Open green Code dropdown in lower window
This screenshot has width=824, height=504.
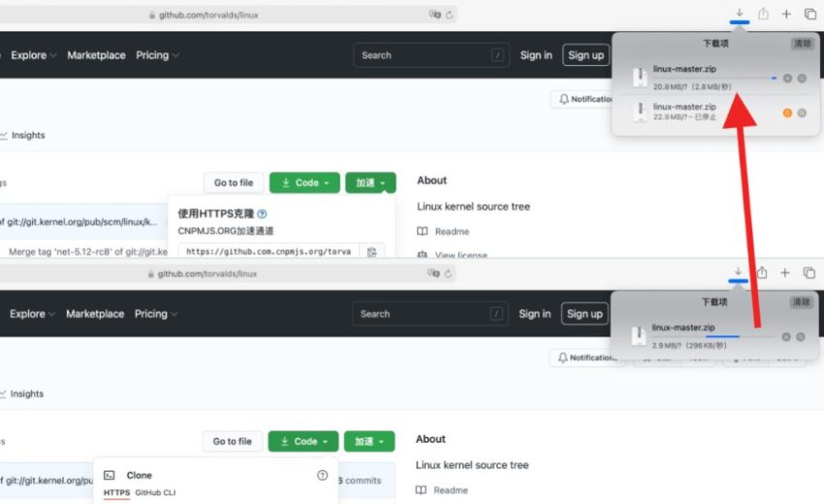pos(303,441)
